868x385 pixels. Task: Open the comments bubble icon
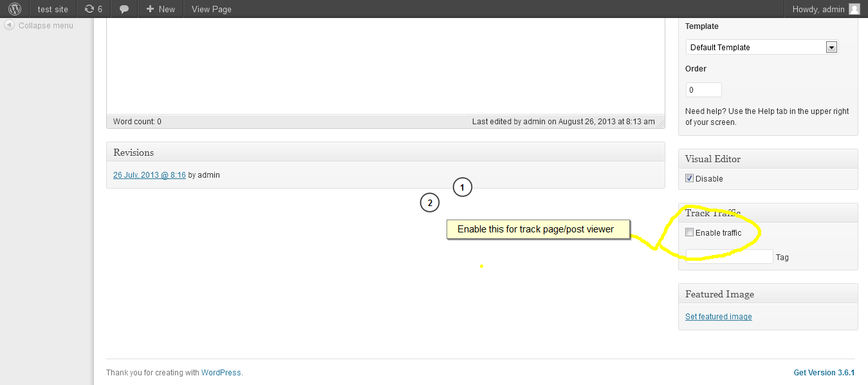[x=124, y=10]
